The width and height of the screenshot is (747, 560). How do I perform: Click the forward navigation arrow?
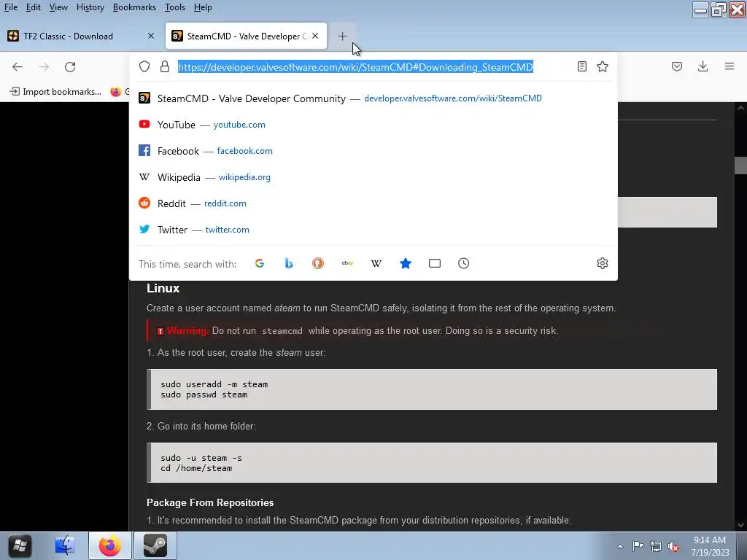44,66
